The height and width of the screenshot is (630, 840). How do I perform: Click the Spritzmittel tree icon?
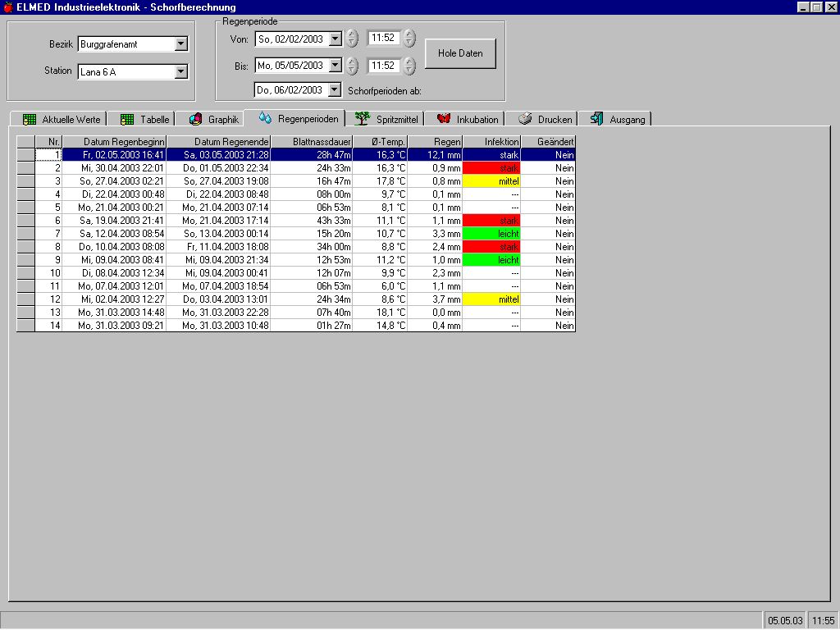point(362,119)
